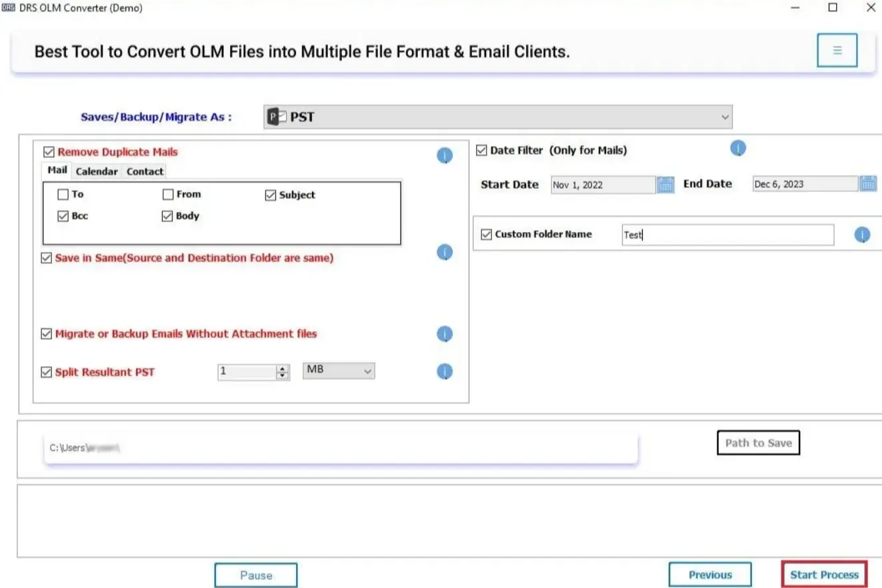Minimize the DRS OLM Converter window
This screenshot has width=882, height=588.
point(795,8)
